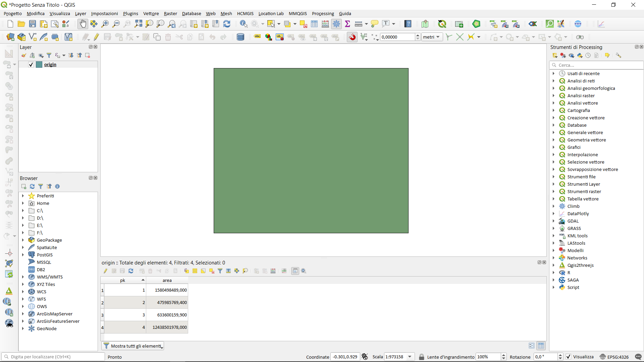Open the Identify Features tool
Screen dimensions: 644x362
pyautogui.click(x=244, y=24)
